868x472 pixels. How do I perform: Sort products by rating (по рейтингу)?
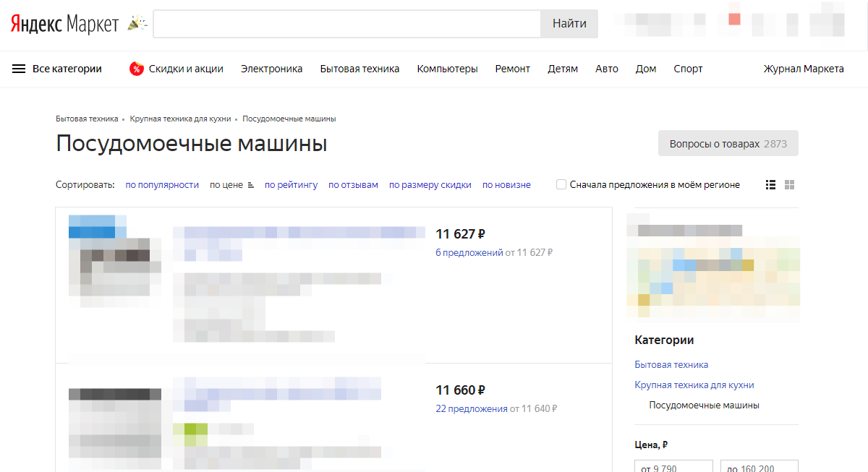tap(292, 184)
